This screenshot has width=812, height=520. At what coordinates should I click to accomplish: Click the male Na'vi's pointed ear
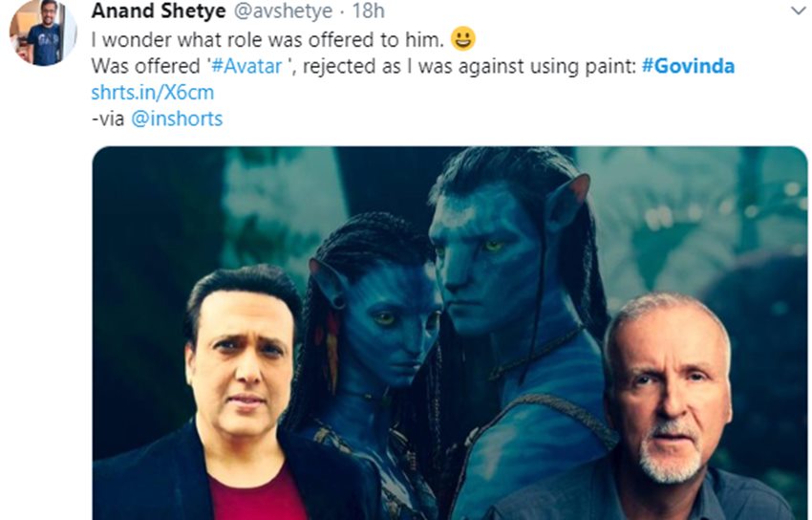567,202
